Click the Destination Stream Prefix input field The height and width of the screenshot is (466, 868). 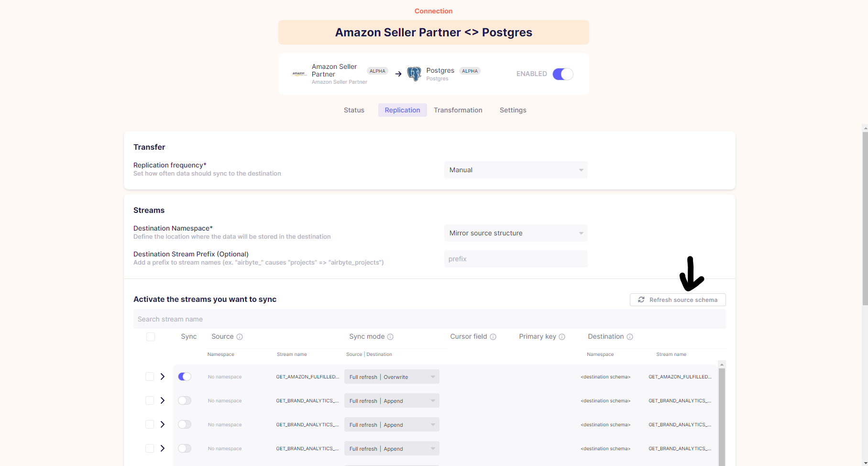pos(516,259)
